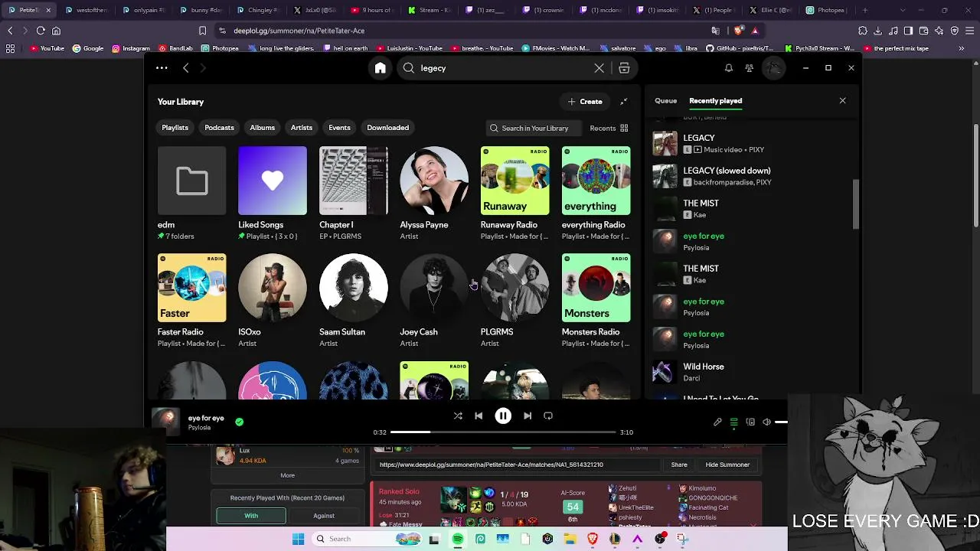Close the Recently played side panel
Screen dimensions: 980x551
tap(842, 101)
